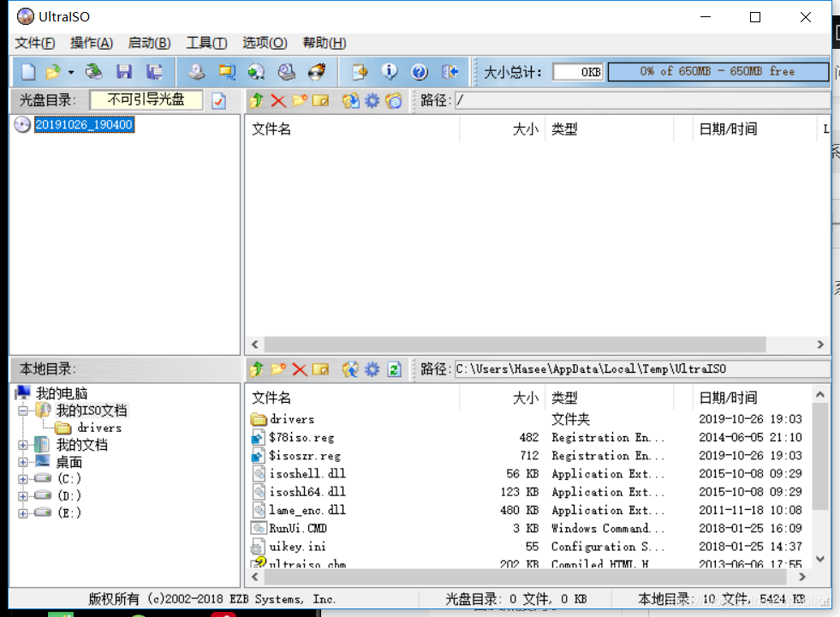
Task: Click the local pane Add to disc icon
Action: (351, 369)
